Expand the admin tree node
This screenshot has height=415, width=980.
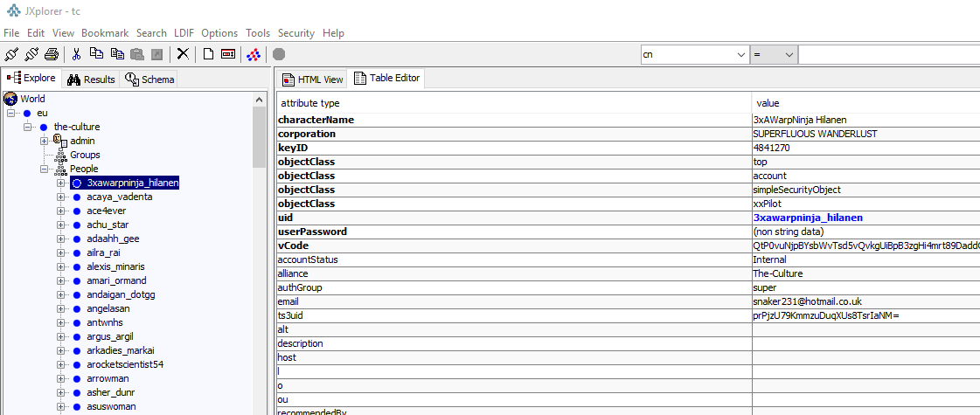coord(45,141)
